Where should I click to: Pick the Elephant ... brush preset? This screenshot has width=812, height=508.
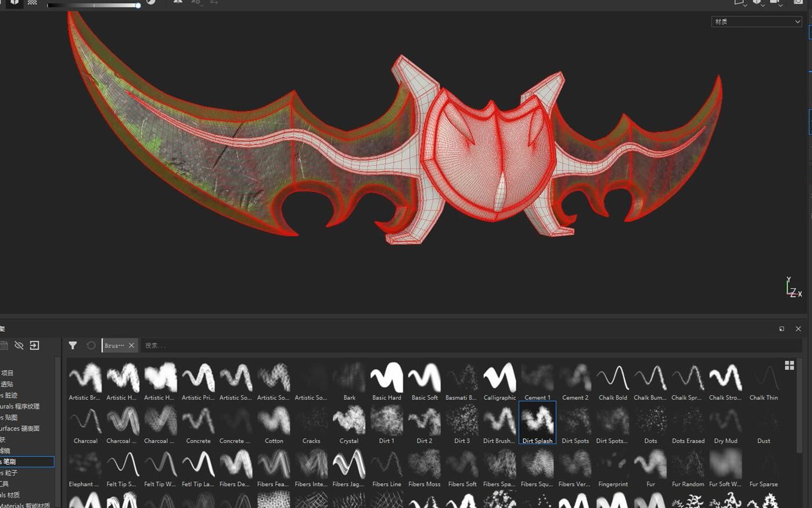85,468
